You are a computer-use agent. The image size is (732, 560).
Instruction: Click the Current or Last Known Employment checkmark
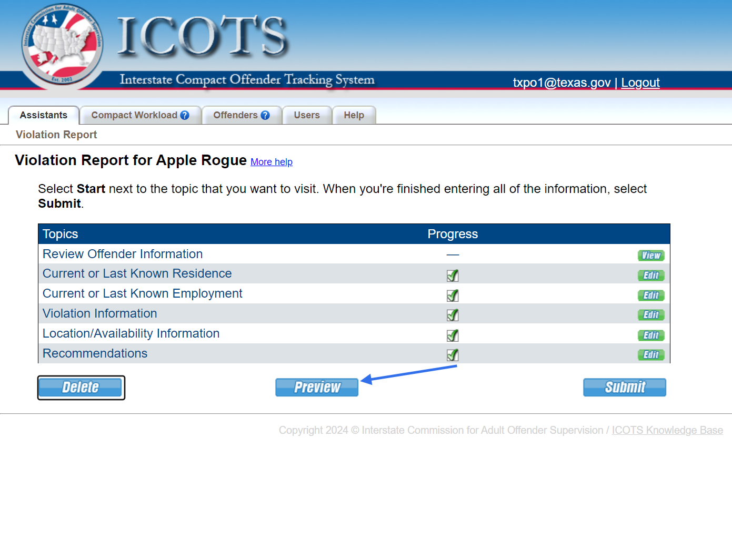[x=453, y=295]
